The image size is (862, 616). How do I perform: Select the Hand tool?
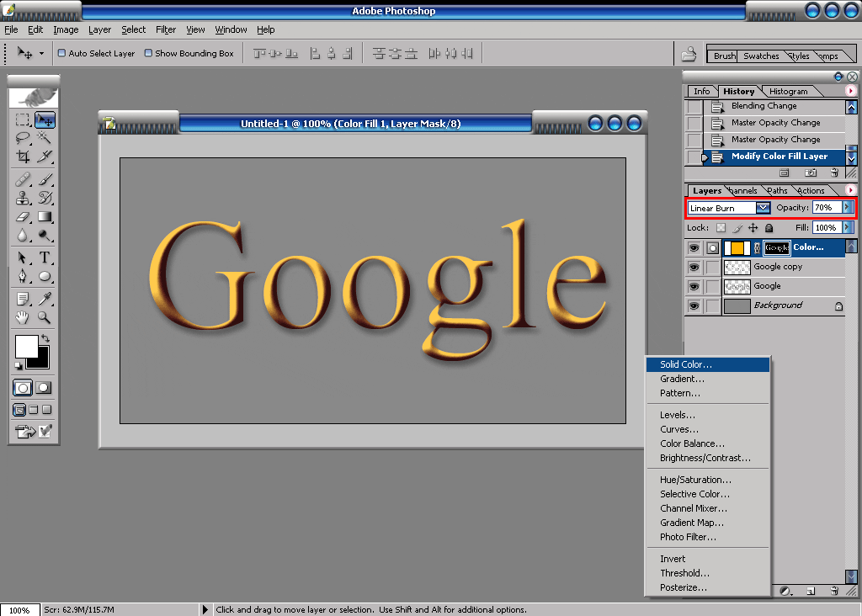[x=23, y=317]
